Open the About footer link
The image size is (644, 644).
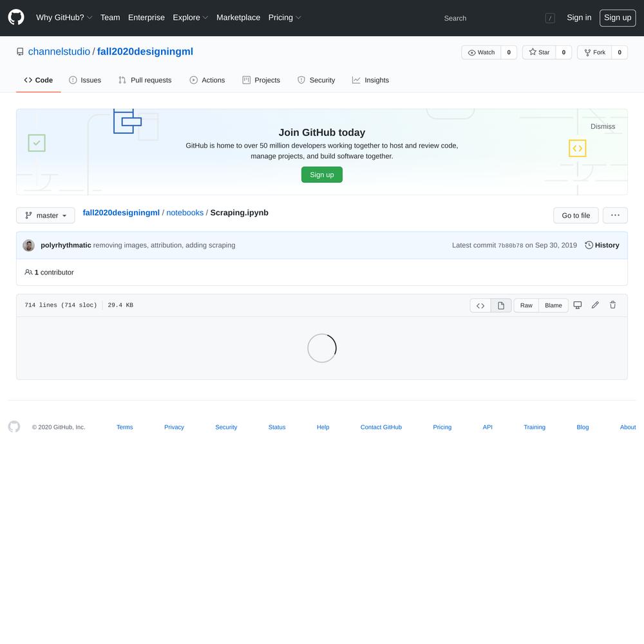[627, 427]
